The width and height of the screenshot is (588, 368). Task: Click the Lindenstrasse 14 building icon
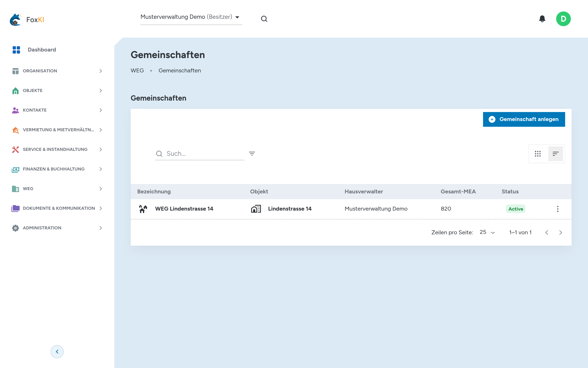(256, 209)
